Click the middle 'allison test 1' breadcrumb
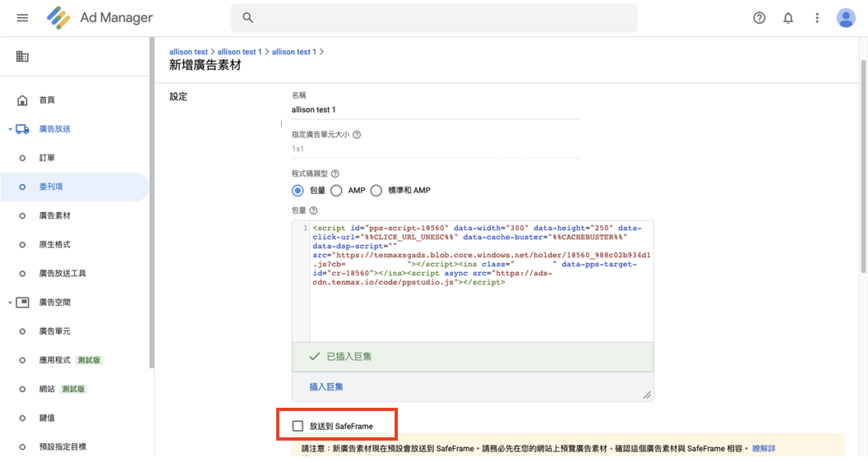 239,52
